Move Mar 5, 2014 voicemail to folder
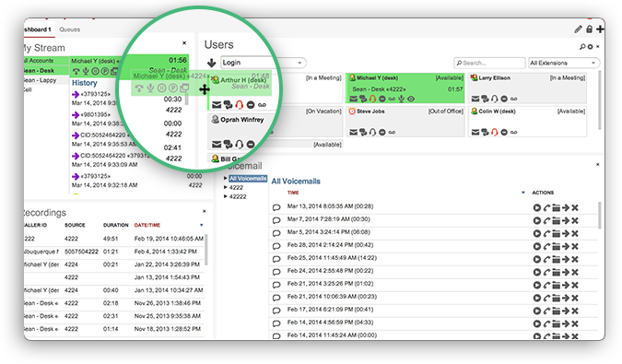This screenshot has height=364, width=622. pos(557,233)
